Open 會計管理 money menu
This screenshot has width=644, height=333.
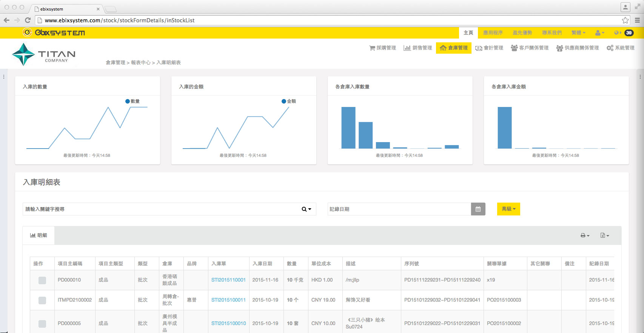point(489,48)
